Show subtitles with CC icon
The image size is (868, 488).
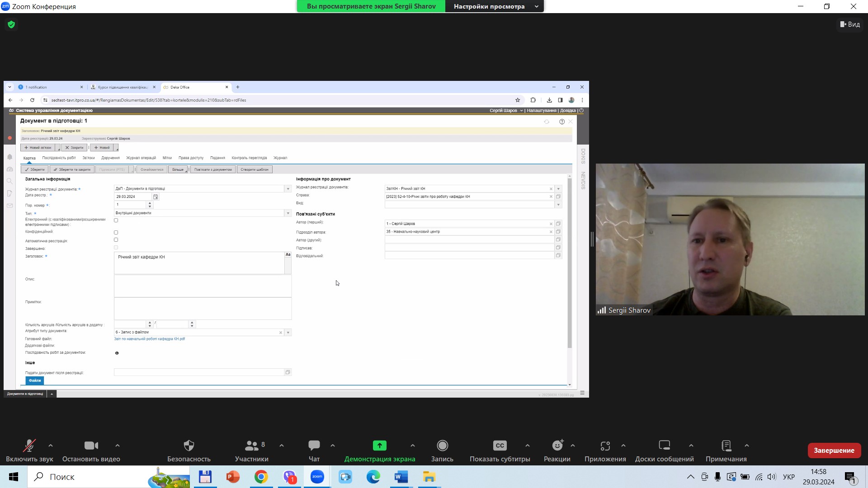click(x=500, y=446)
